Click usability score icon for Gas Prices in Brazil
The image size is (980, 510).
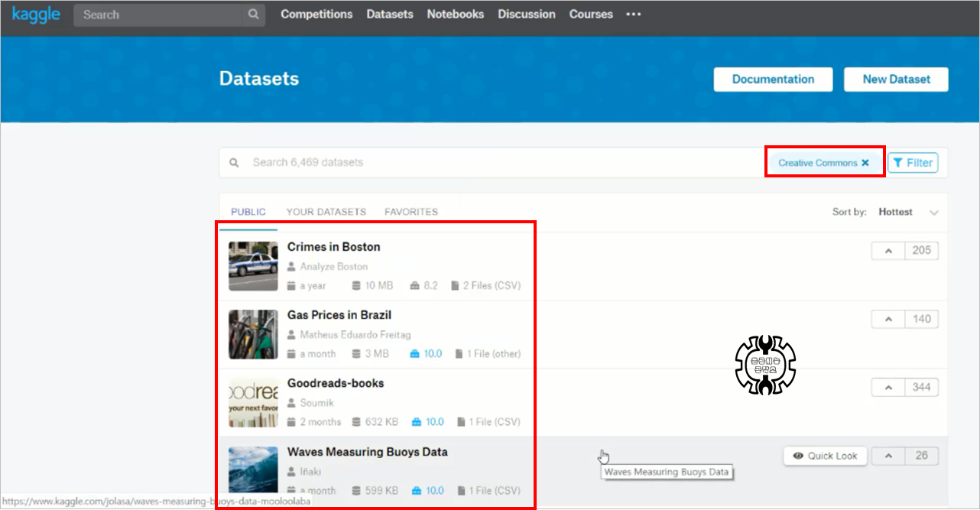415,354
